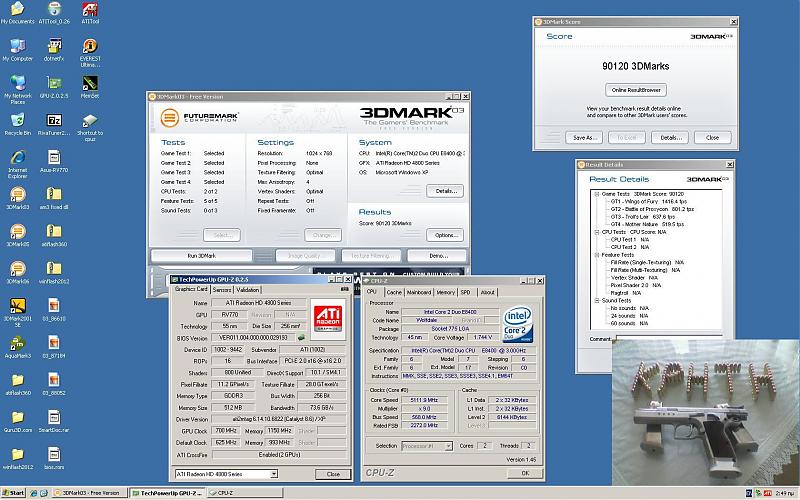The height and width of the screenshot is (500, 800).
Task: Click the pistol webcam thumbnail image
Action: (x=706, y=412)
